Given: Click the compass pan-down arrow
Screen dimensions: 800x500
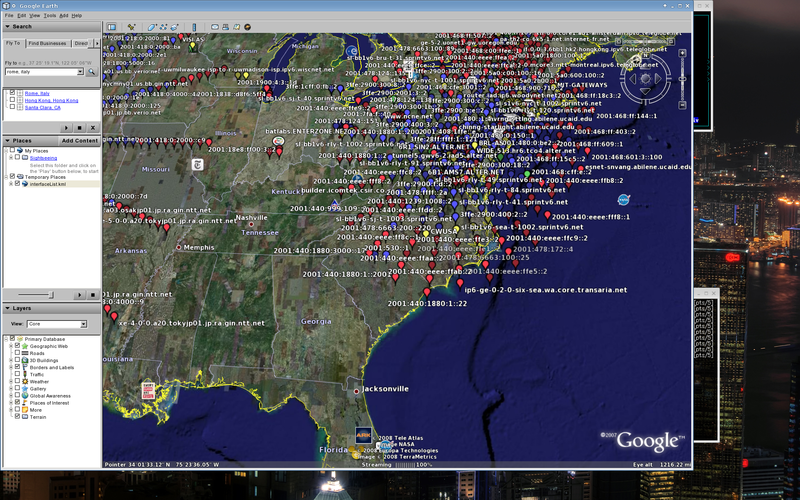Looking at the screenshot, I should click(645, 92).
